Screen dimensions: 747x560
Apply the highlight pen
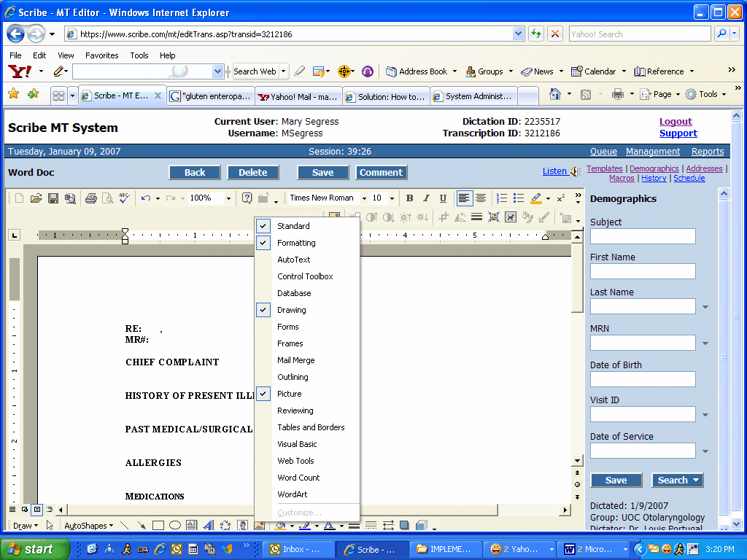(x=536, y=198)
